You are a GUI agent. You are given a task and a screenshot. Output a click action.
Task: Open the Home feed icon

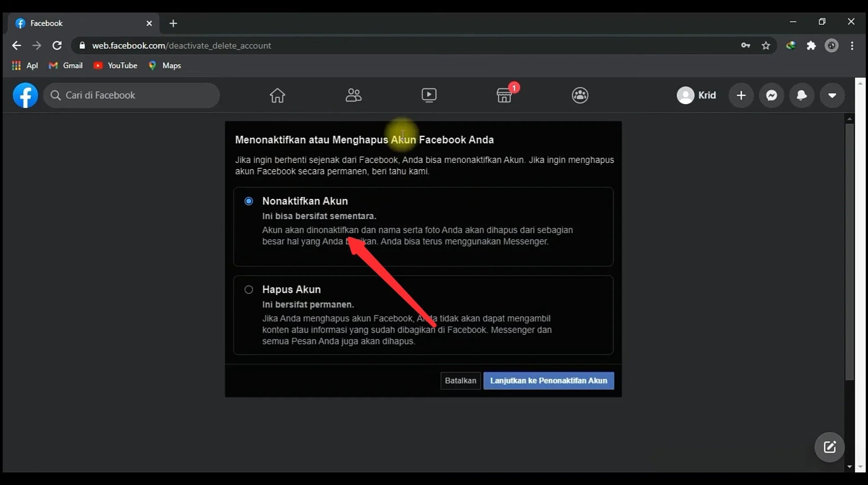277,95
